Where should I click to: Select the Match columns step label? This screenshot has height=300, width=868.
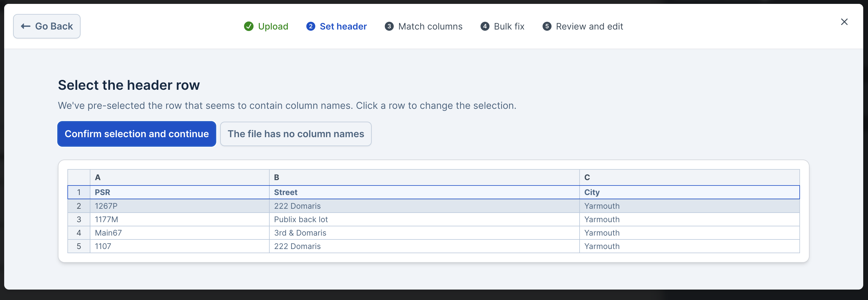[x=430, y=26]
